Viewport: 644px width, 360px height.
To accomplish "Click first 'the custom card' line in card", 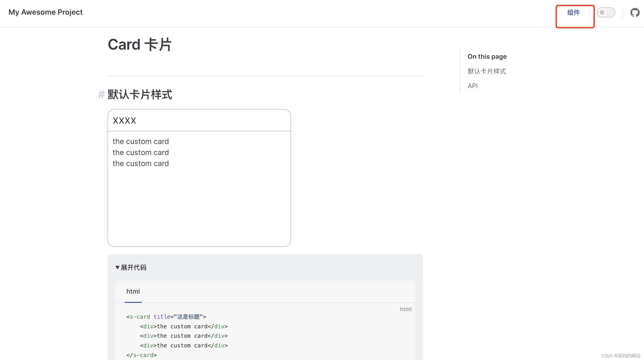I will tap(141, 141).
